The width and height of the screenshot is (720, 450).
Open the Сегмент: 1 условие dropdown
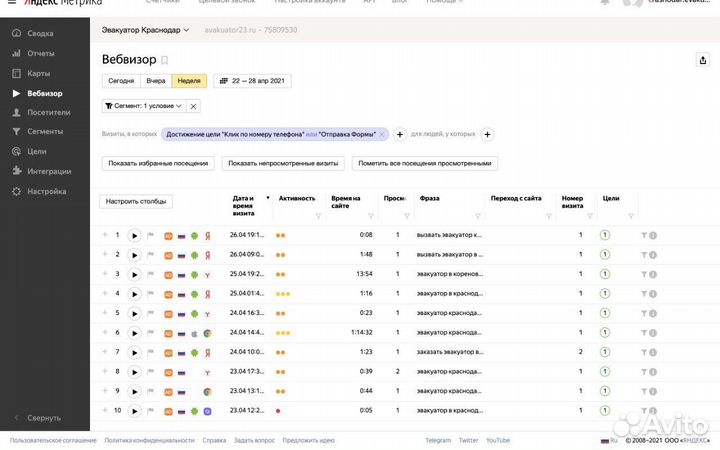point(143,106)
